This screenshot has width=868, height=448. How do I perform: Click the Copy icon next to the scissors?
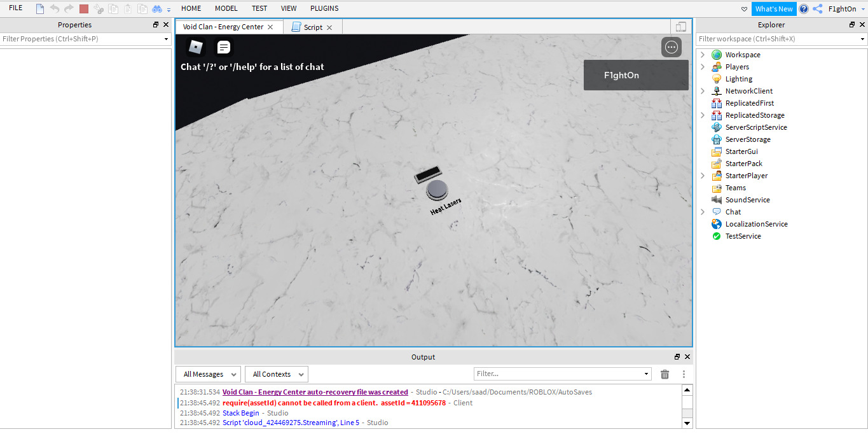113,9
